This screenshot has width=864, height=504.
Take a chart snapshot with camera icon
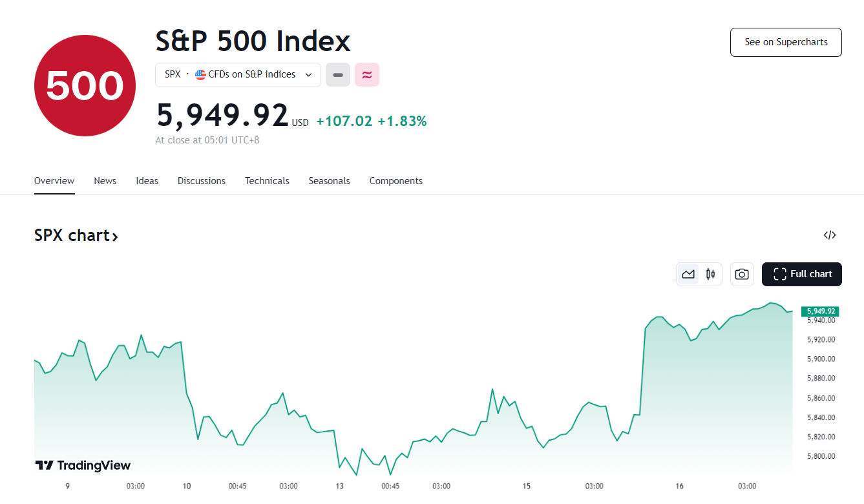click(742, 274)
